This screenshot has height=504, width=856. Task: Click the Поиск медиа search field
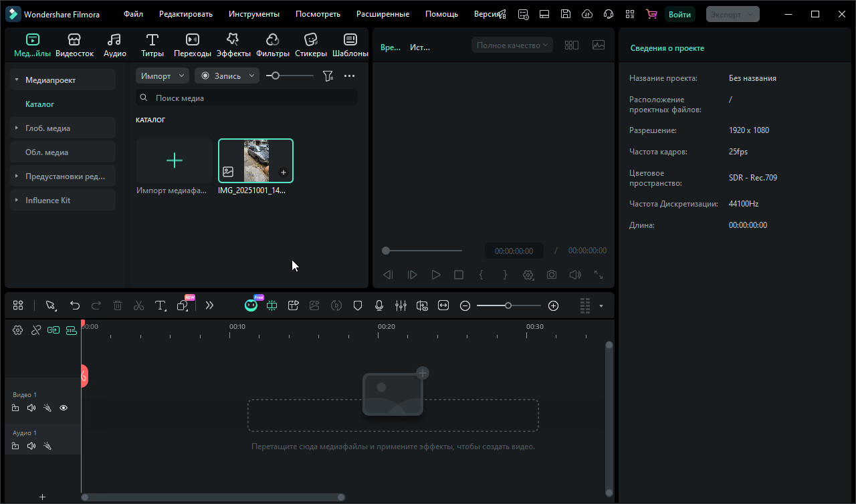[x=246, y=98]
